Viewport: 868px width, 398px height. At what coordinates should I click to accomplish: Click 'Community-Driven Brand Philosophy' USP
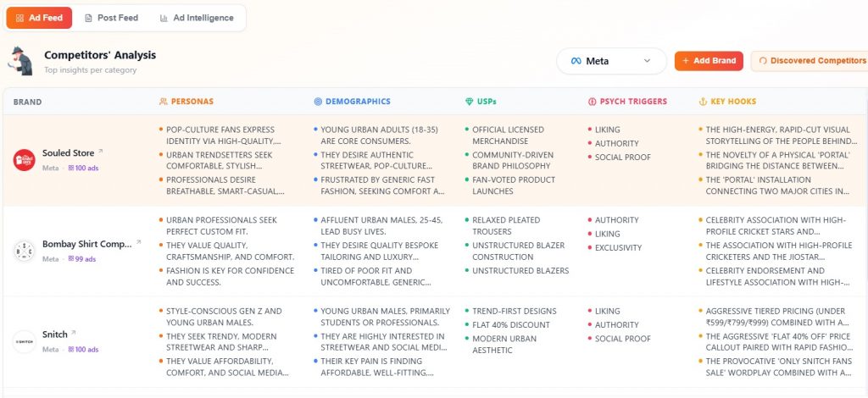click(x=513, y=160)
